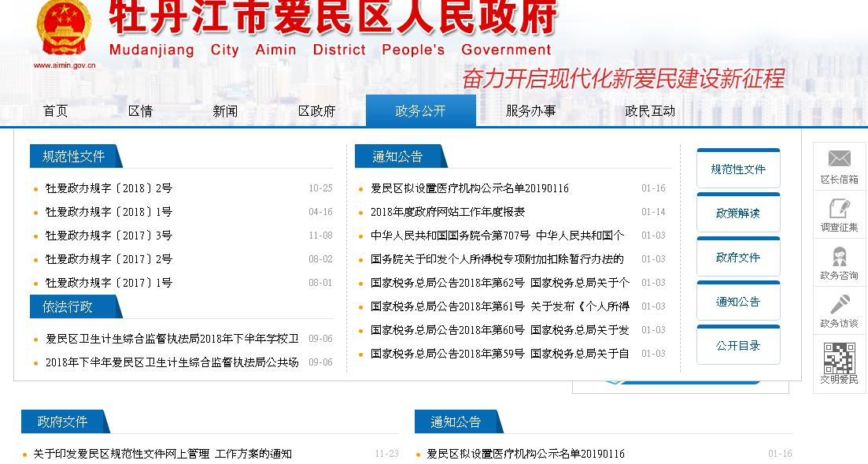Open the 政务咨询 person icon

point(839,257)
